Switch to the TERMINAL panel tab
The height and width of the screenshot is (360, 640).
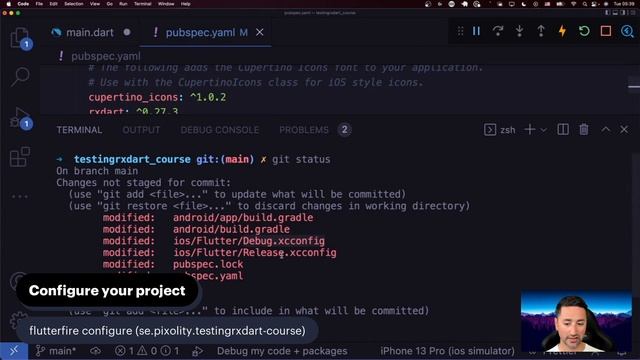(x=79, y=130)
